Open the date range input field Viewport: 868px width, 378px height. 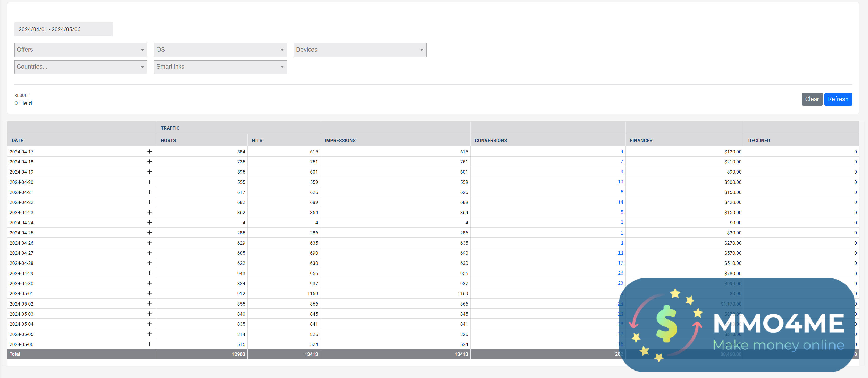[x=64, y=29]
